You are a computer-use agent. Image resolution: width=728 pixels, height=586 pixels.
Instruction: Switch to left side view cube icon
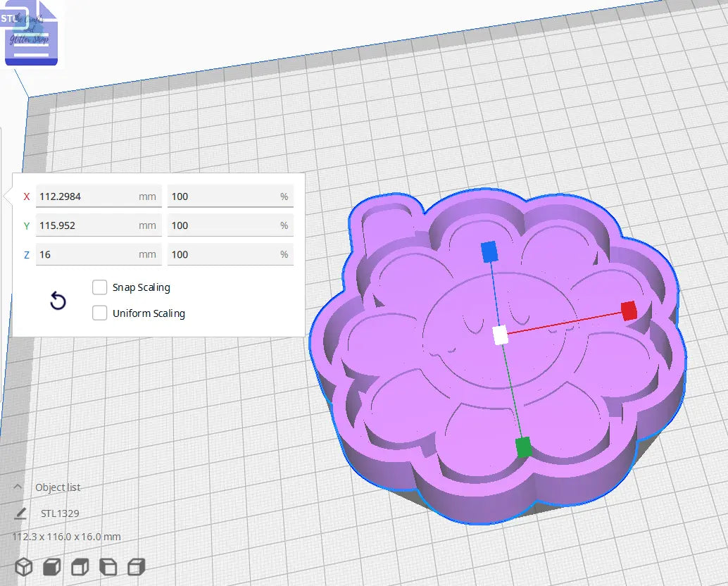pyautogui.click(x=107, y=566)
